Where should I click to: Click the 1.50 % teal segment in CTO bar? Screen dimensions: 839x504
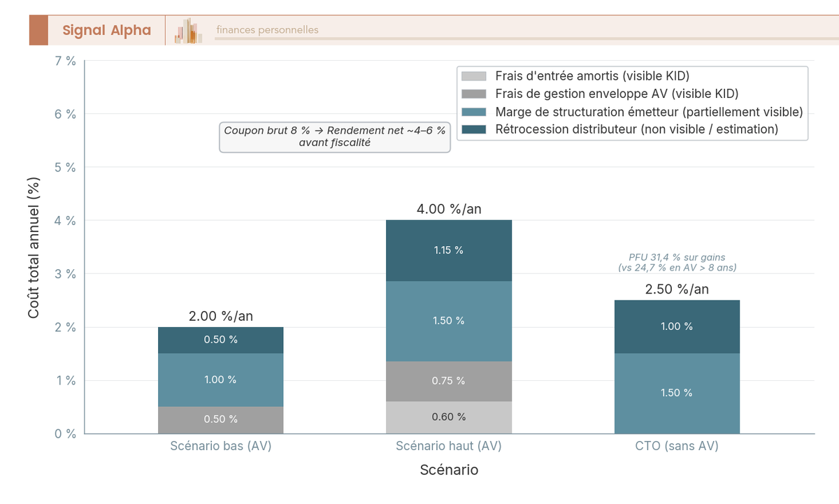676,393
